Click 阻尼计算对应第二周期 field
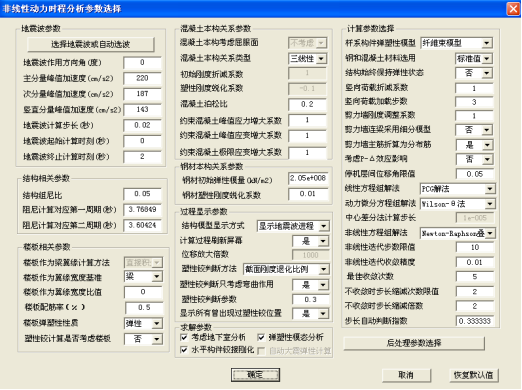 [x=142, y=225]
